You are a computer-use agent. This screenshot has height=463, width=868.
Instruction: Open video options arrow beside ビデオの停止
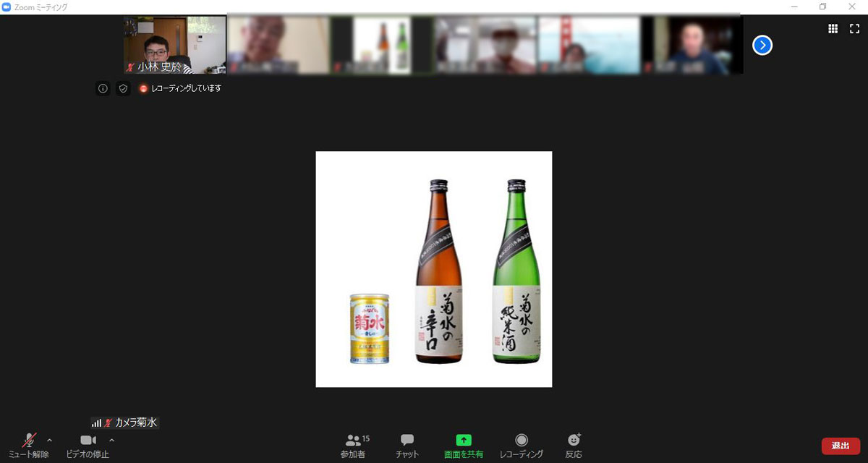point(111,440)
